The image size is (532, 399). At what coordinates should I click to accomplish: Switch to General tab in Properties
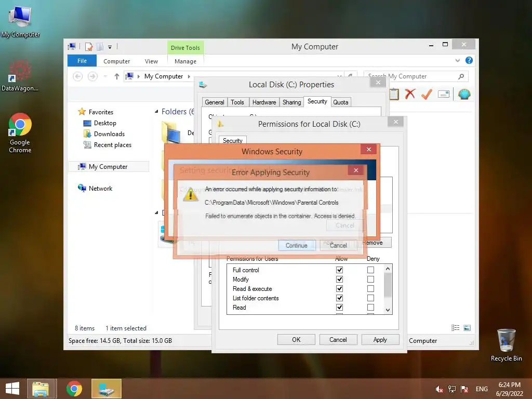pyautogui.click(x=215, y=102)
